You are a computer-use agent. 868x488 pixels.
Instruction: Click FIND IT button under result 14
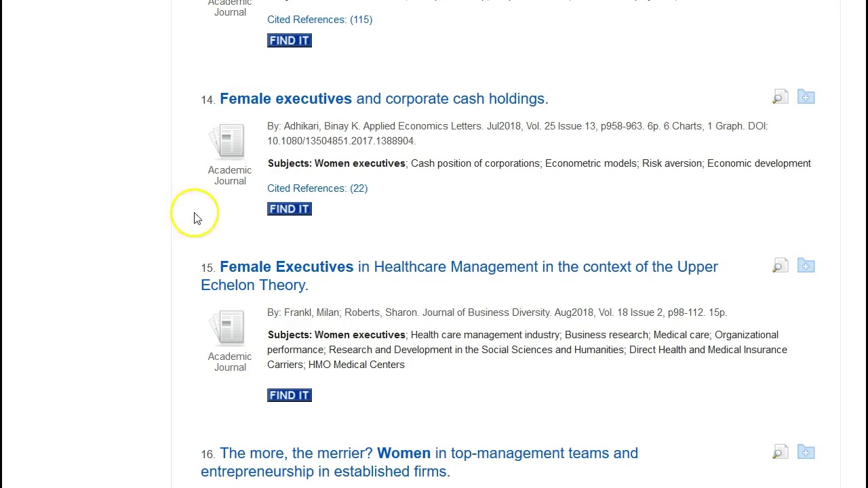(x=290, y=209)
